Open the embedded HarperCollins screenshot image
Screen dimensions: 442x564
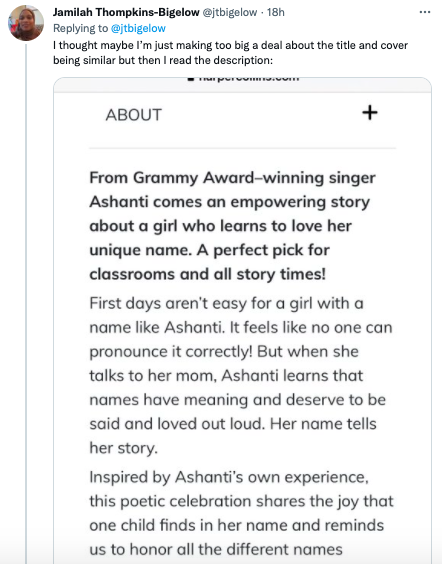pos(242,320)
